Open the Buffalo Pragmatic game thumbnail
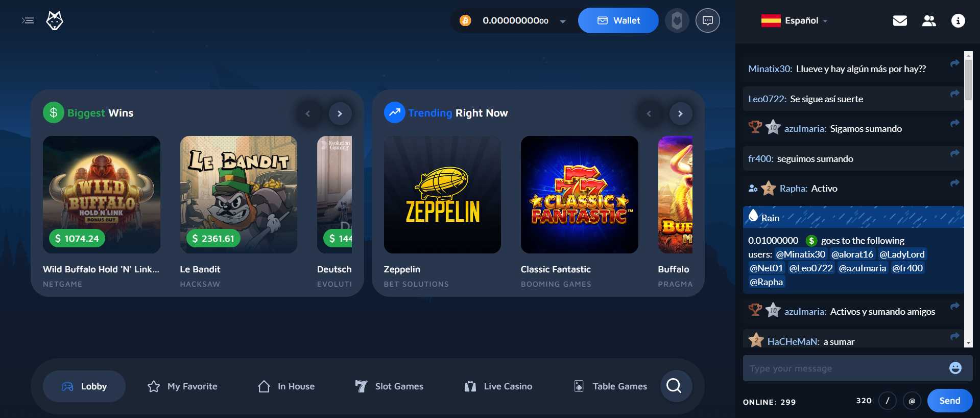Viewport: 980px width, 418px height. click(675, 195)
